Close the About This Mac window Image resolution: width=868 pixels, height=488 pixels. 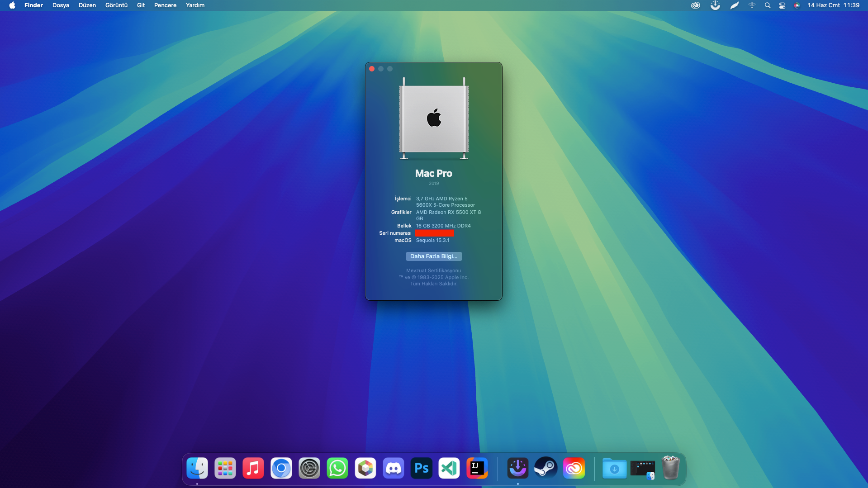pyautogui.click(x=372, y=69)
